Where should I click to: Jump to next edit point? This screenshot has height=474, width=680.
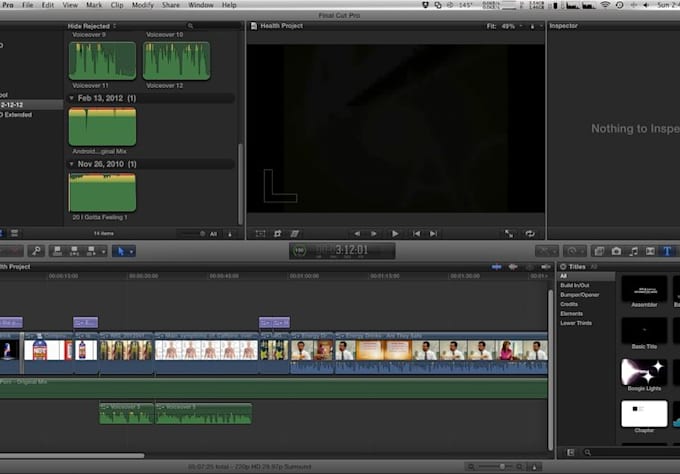433,234
